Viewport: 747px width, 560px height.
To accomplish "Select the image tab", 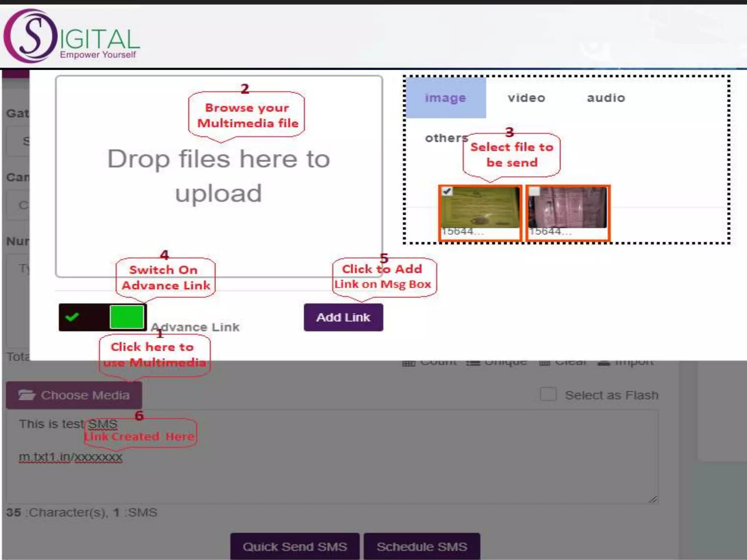I will click(x=445, y=98).
